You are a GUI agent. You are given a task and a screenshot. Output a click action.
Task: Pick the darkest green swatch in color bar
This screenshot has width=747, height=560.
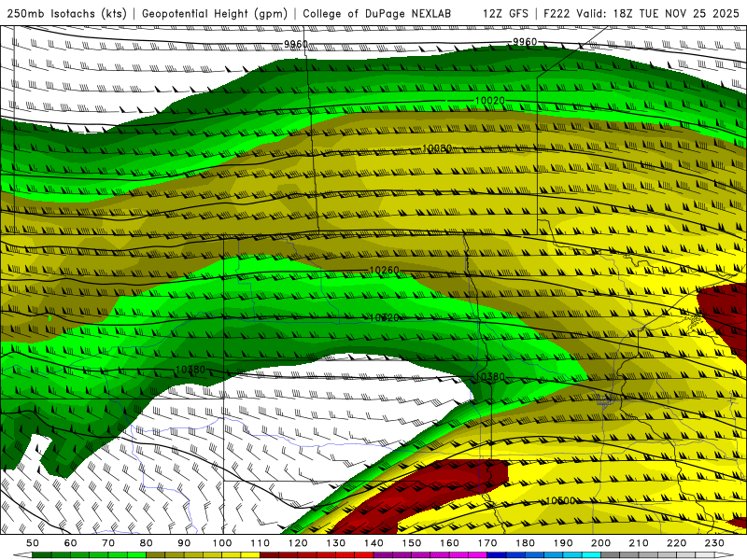[42, 555]
